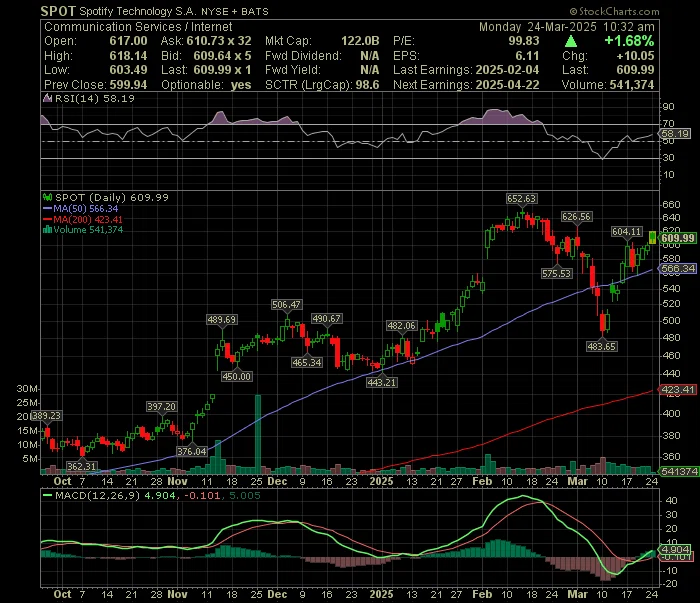This screenshot has height=603, width=700.
Task: Click the 376.04 price annotation
Action: pyautogui.click(x=192, y=451)
